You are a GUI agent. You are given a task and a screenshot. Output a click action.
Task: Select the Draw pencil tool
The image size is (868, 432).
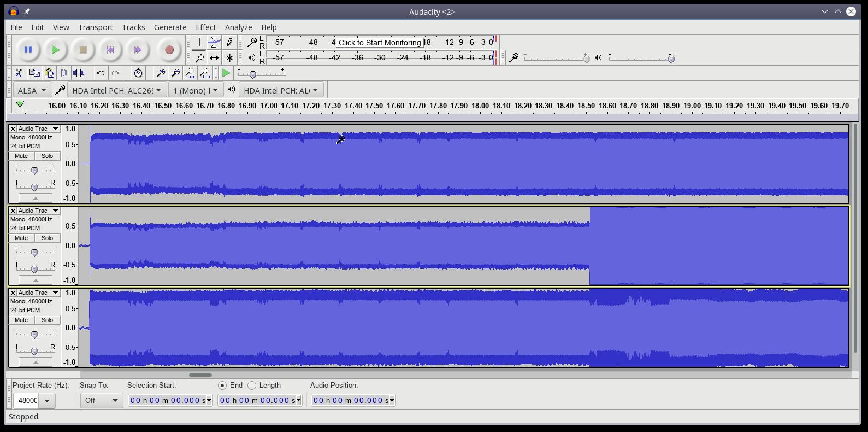pos(229,42)
